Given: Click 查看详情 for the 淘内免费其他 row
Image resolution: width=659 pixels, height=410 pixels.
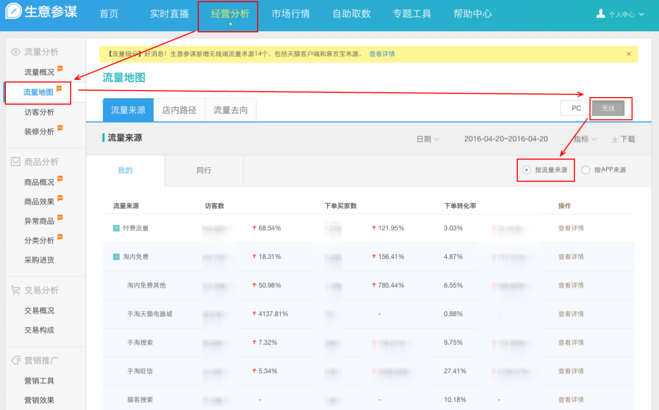Looking at the screenshot, I should click(x=571, y=285).
